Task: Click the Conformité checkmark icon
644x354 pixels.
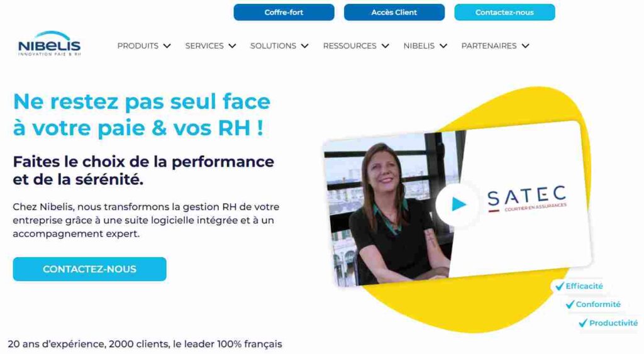Action: 570,304
